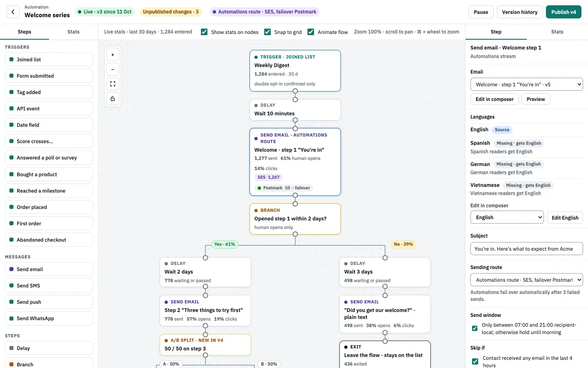Select the Send email palette item
This screenshot has width=588, height=368.
[x=49, y=269]
